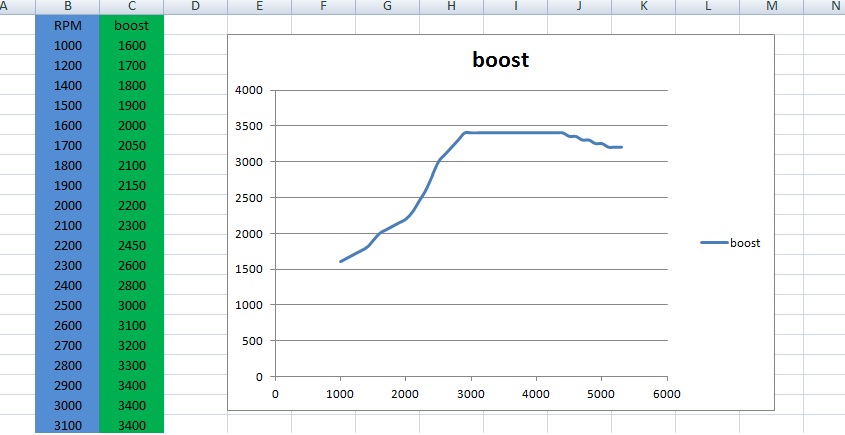The height and width of the screenshot is (435, 845).
Task: Select boost cell next to RPM 2800
Action: pos(131,365)
